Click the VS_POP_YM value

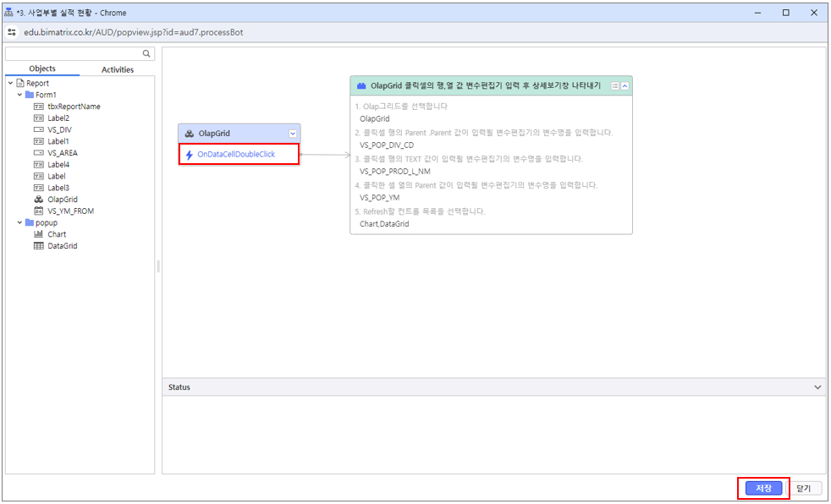pyautogui.click(x=379, y=198)
